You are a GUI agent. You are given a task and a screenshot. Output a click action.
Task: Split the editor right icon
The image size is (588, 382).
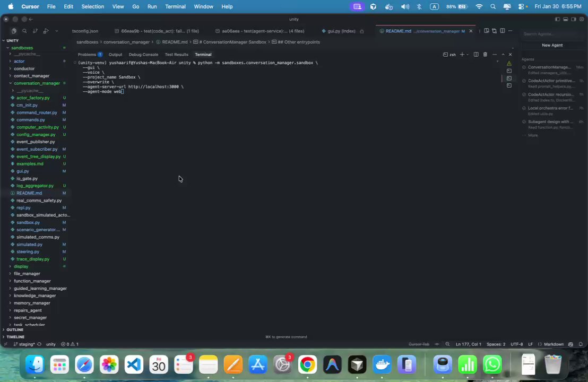pyautogui.click(x=502, y=31)
